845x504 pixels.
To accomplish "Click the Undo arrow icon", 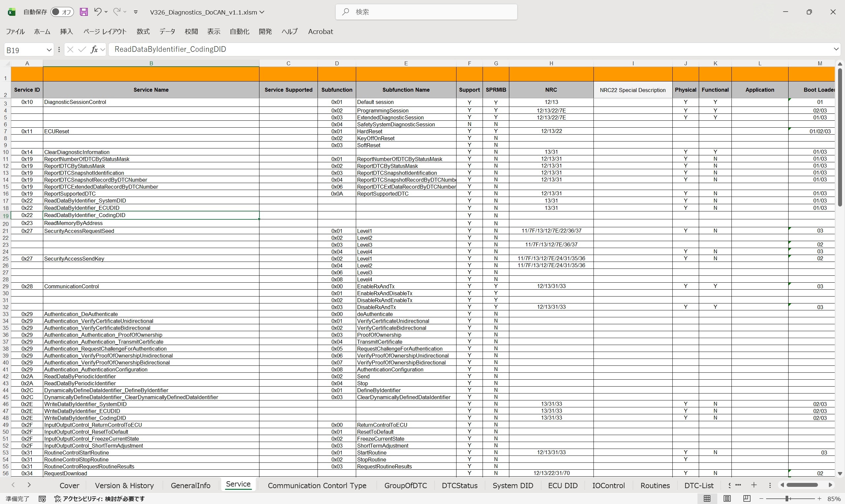I will [x=97, y=12].
